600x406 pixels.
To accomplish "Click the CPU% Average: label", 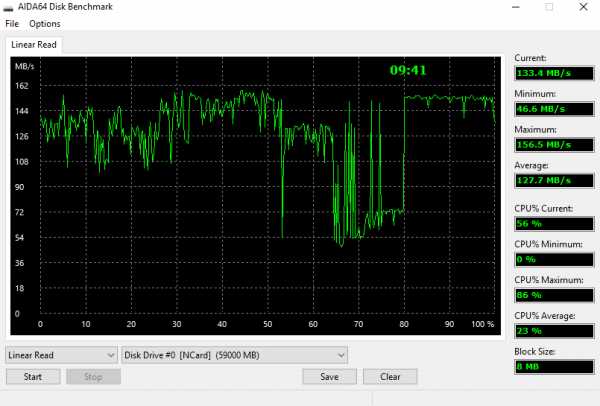I will pyautogui.click(x=545, y=316).
